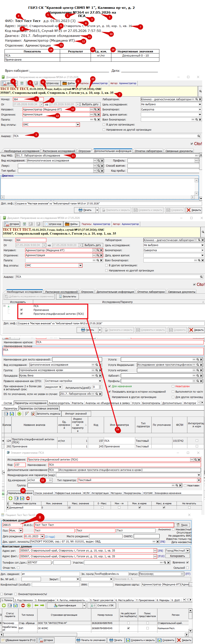Image resolution: width=205 pixels, height=644 pixels.
Task: Open Микроорганизмы tab
Action: (132, 493)
